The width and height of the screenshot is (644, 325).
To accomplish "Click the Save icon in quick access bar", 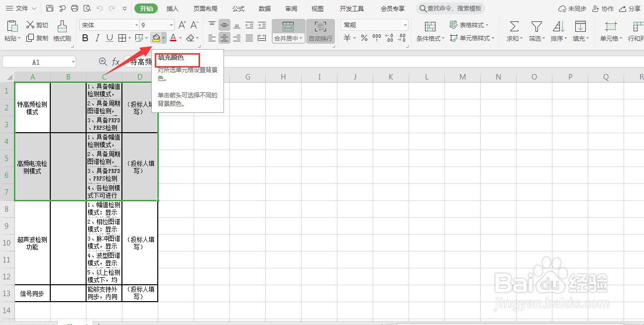I will click(50, 8).
